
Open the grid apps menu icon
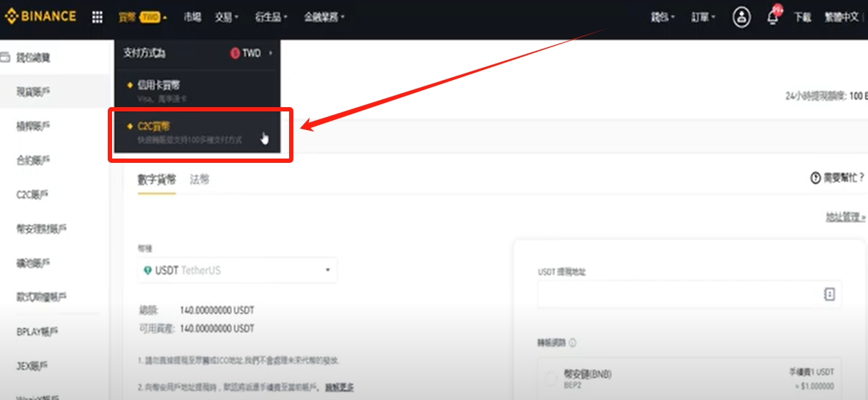[98, 17]
